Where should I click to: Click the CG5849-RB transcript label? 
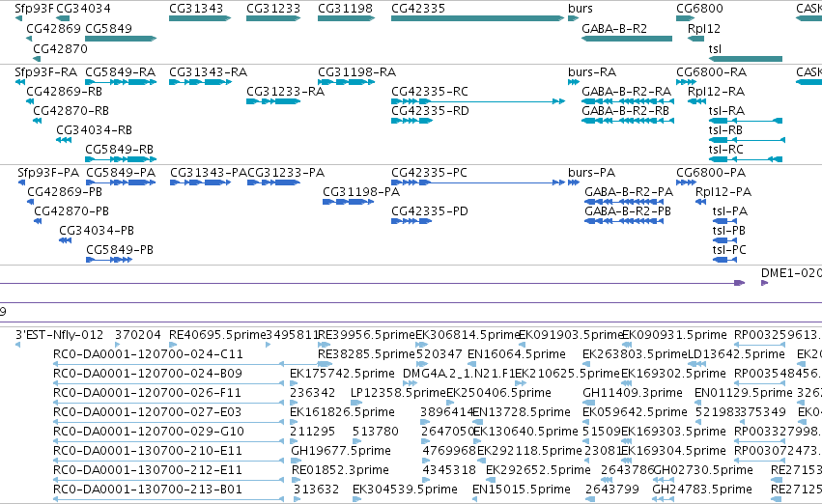(x=119, y=150)
